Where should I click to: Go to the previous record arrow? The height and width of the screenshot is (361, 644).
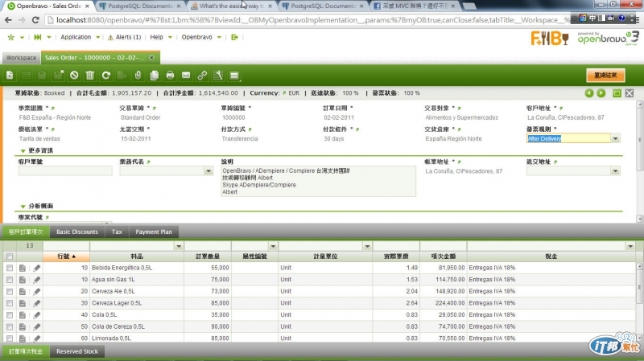click(589, 93)
